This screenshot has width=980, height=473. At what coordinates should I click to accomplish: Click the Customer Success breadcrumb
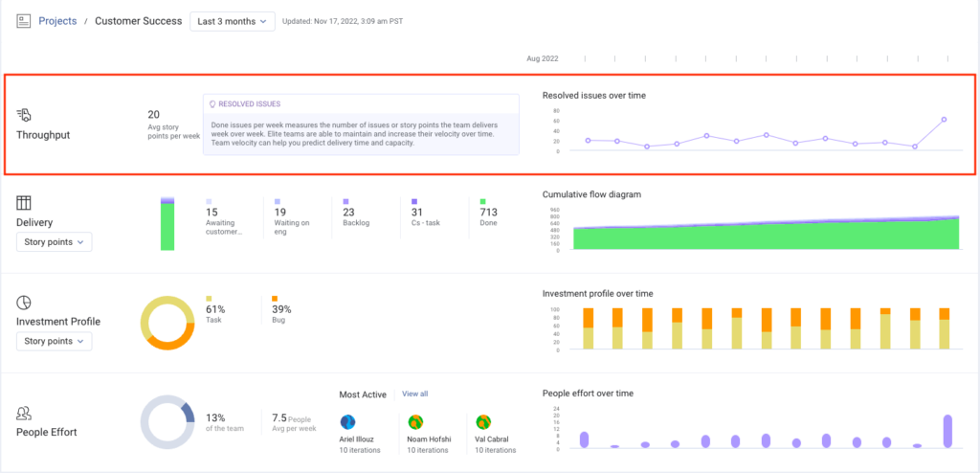138,21
